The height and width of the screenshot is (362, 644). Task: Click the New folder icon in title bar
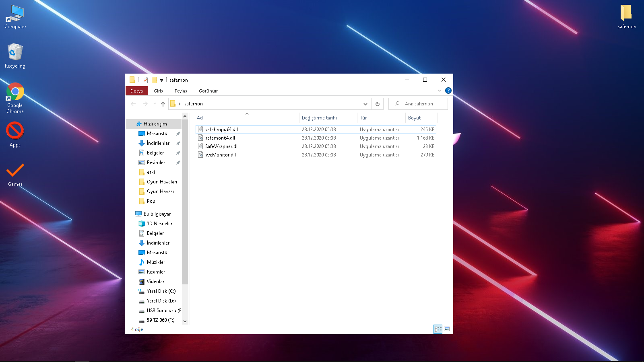click(x=154, y=80)
